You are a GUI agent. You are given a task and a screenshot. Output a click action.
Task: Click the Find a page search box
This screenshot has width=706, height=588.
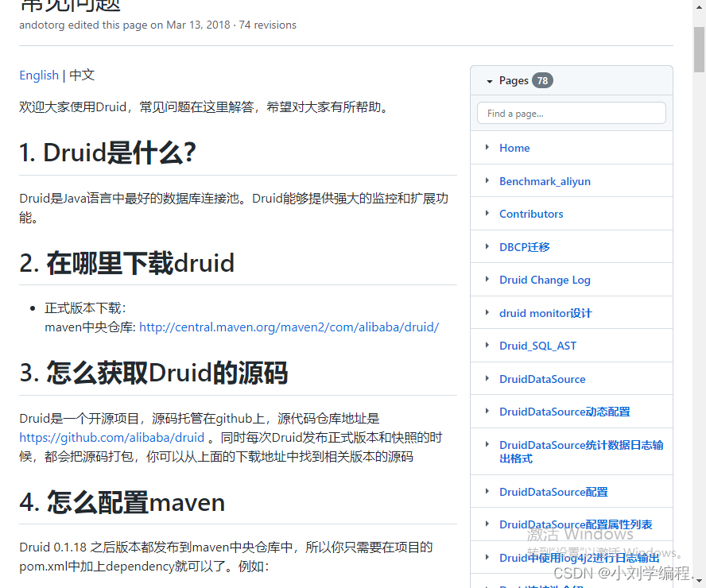(x=571, y=113)
